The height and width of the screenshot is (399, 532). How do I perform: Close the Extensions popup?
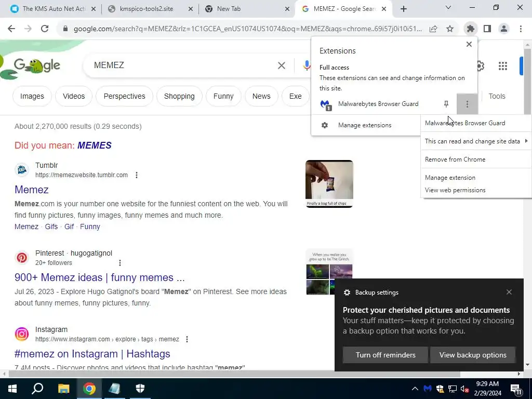pyautogui.click(x=469, y=44)
